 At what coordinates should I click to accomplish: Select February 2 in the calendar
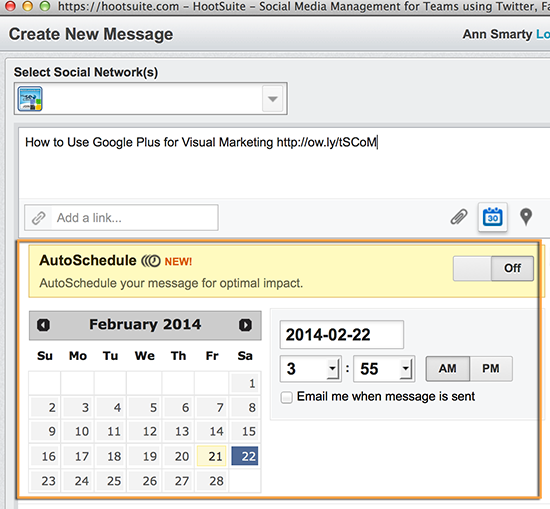coord(45,407)
